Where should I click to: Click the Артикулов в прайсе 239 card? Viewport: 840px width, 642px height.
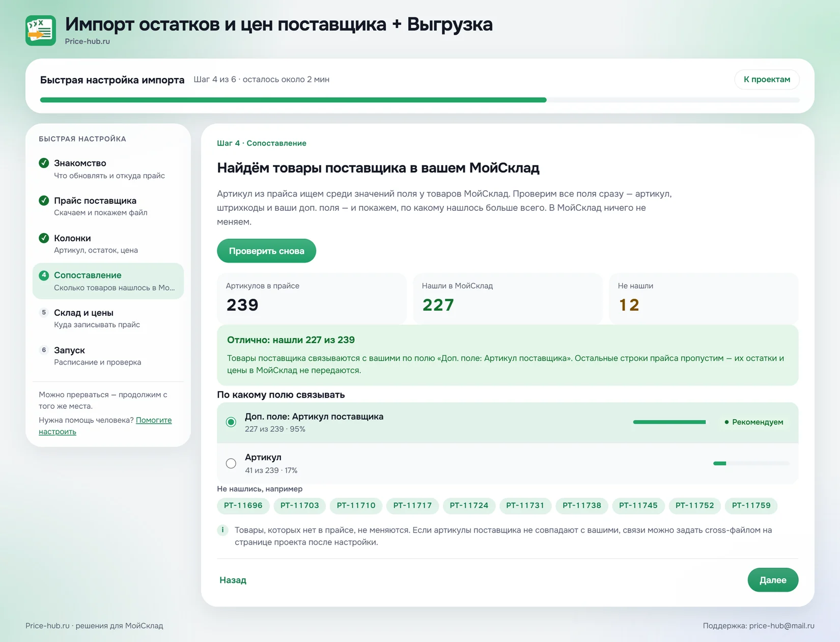pyautogui.click(x=312, y=298)
